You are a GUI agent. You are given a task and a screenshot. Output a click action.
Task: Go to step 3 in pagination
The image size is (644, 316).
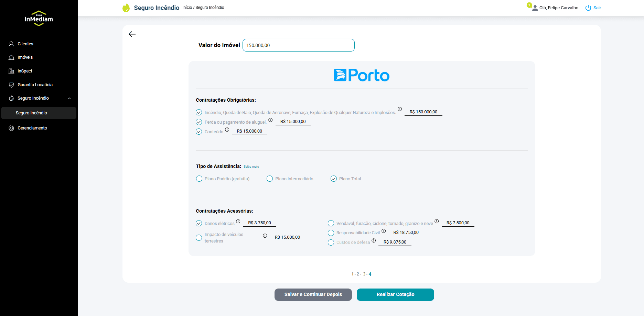364,274
